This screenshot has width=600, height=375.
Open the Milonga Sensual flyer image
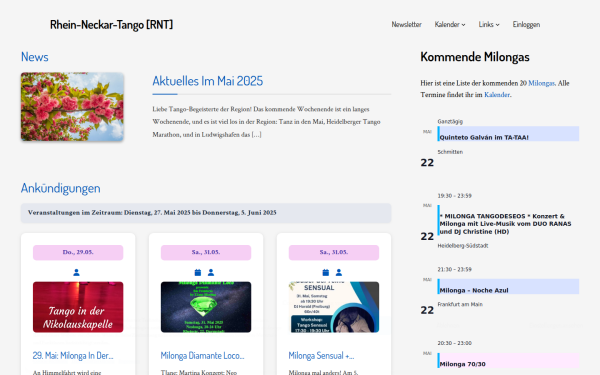[x=334, y=307]
